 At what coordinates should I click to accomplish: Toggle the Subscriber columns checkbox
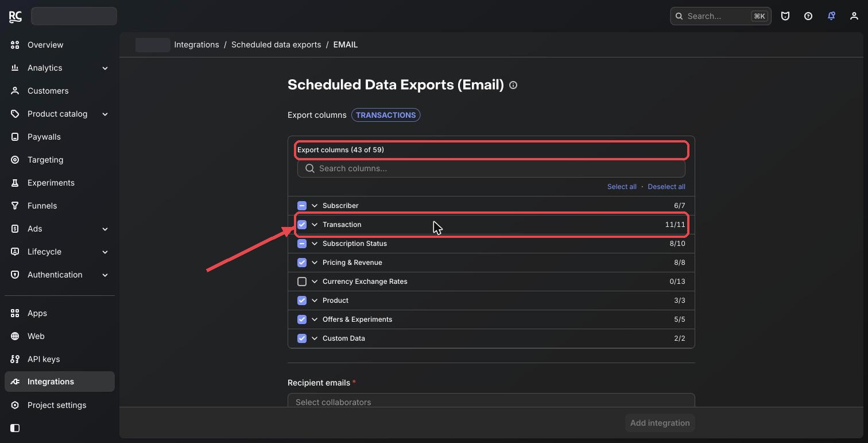pyautogui.click(x=302, y=206)
